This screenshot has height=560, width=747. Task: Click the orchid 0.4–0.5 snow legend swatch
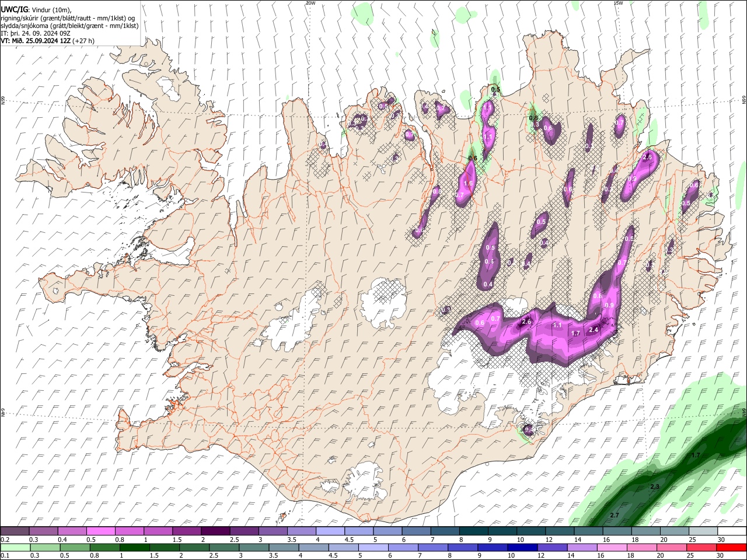point(72,531)
